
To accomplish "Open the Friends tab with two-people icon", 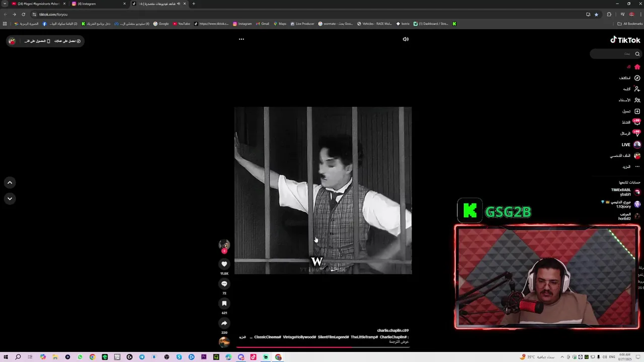I will pos(637,100).
